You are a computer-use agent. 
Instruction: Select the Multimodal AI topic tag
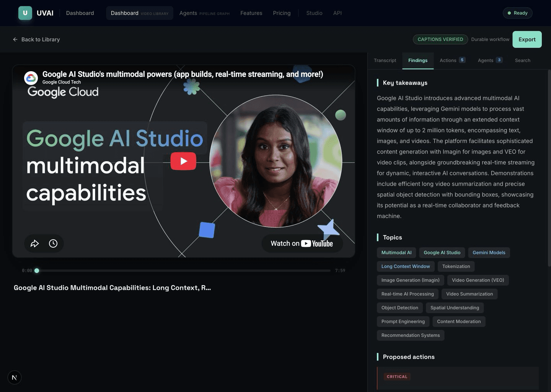[396, 253]
